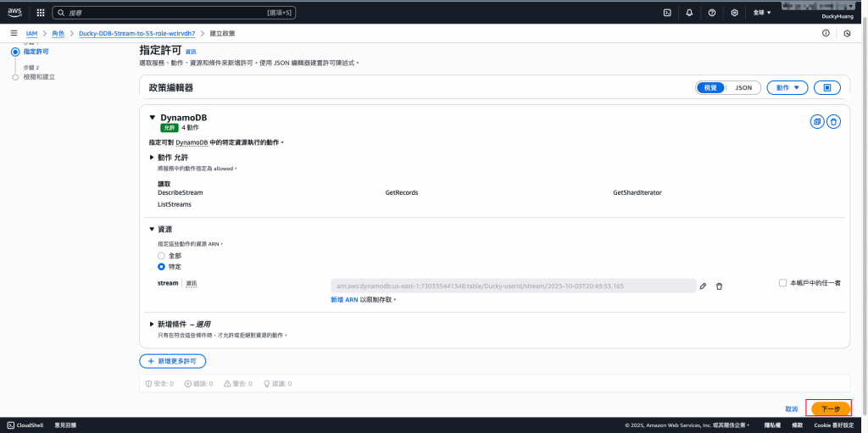Collapse the 資源 section

click(151, 229)
